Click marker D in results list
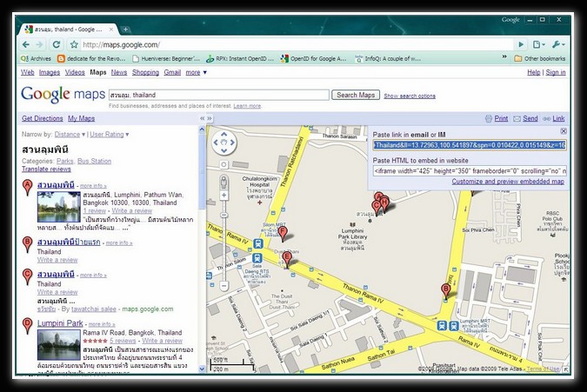Screen dimensions: 587x392 click(27, 325)
